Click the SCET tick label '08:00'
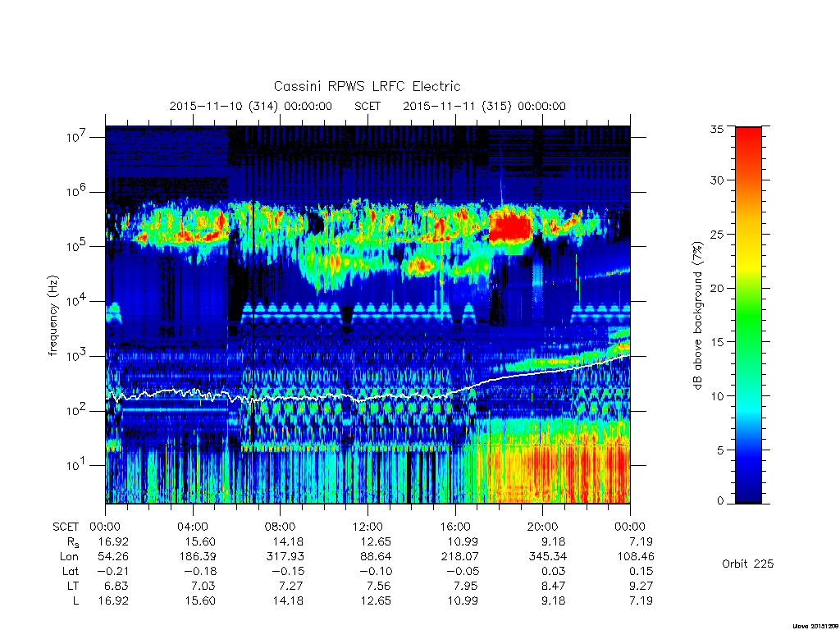The image size is (840, 630). 281,527
